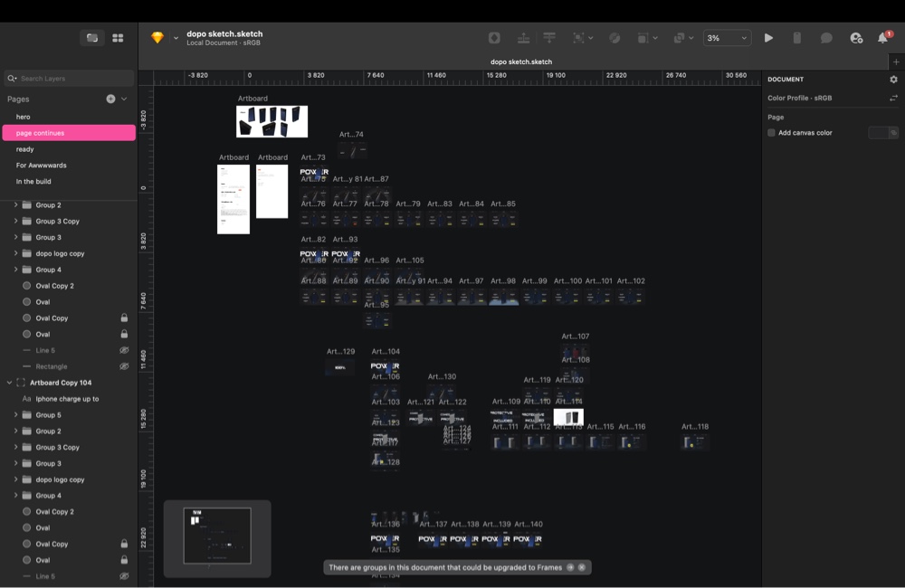The width and height of the screenshot is (905, 588).
Task: Select the "For Awwwwards" page
Action: pyautogui.click(x=41, y=166)
